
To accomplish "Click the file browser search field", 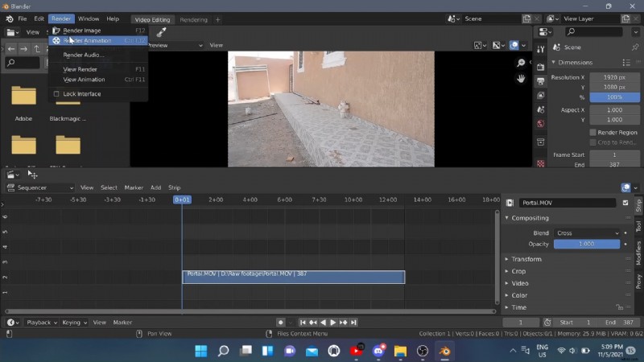I will (x=23, y=63).
